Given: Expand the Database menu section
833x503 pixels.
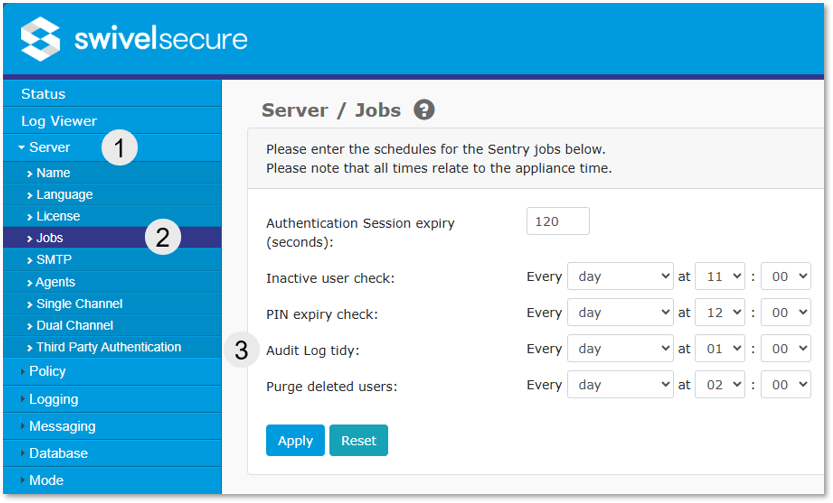Looking at the screenshot, I should coord(58,453).
